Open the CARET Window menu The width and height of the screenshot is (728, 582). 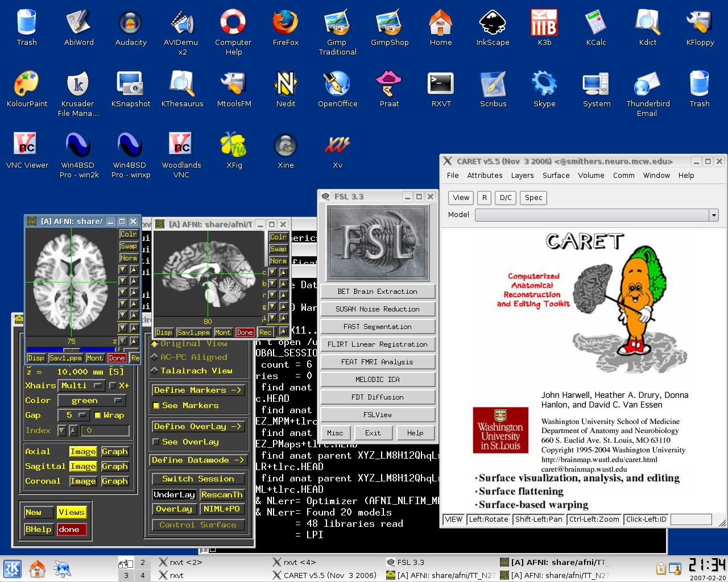656,175
